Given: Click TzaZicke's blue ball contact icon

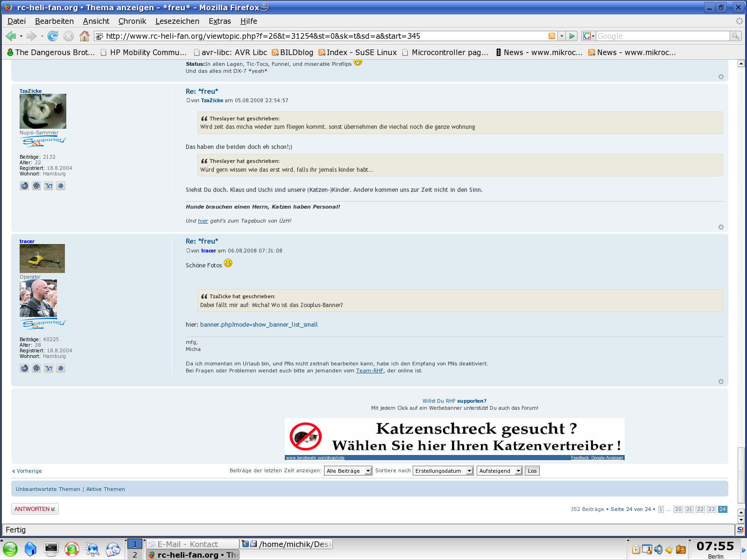Looking at the screenshot, I should (x=61, y=186).
